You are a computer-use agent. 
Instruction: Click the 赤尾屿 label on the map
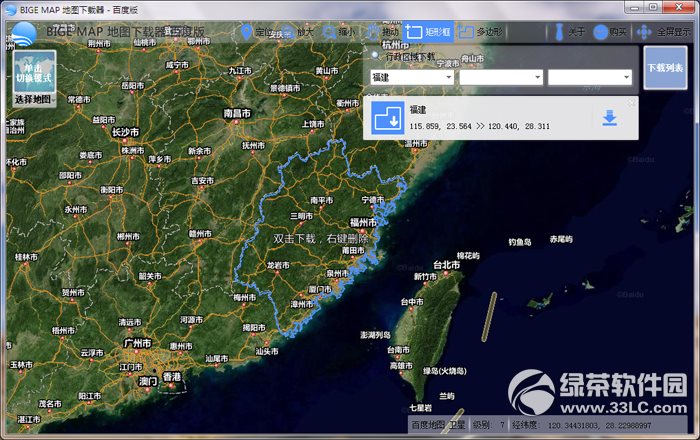[x=561, y=239]
